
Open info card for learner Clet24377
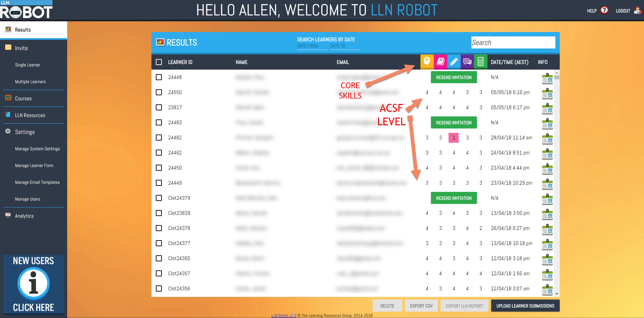pyautogui.click(x=547, y=244)
